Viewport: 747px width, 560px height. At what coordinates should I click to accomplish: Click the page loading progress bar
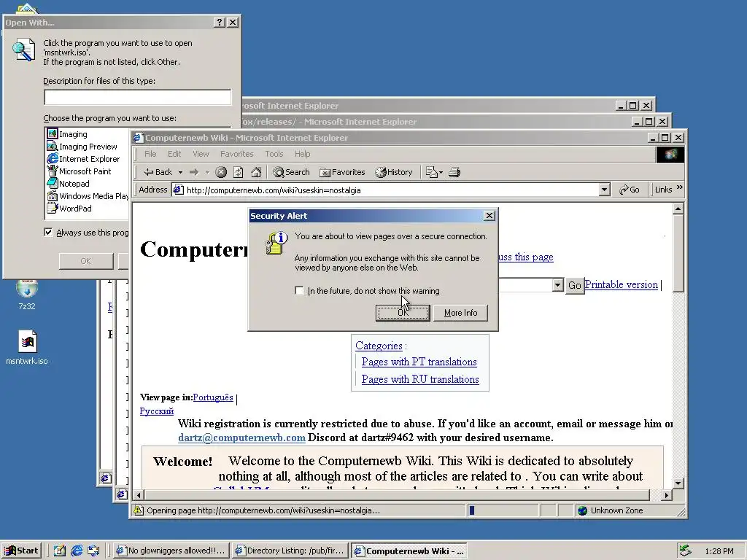tap(503, 510)
